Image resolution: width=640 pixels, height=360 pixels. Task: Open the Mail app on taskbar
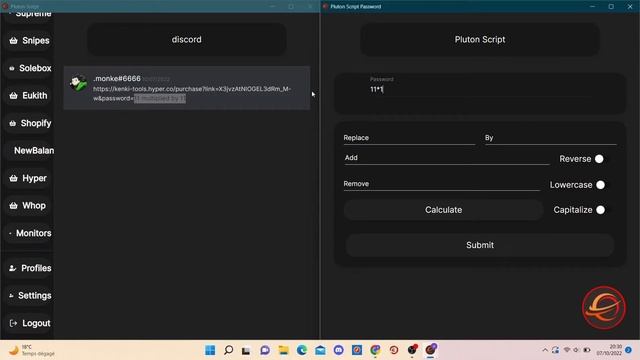click(320, 350)
